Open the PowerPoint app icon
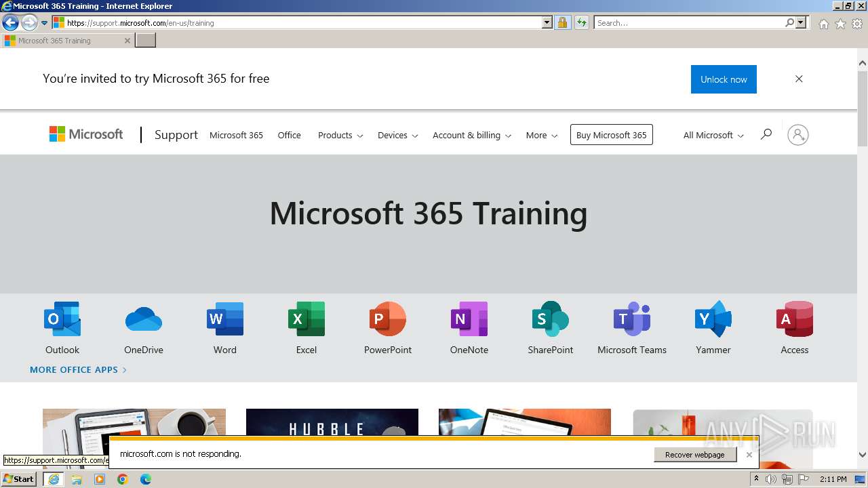Image resolution: width=868 pixels, height=488 pixels. pyautogui.click(x=388, y=319)
